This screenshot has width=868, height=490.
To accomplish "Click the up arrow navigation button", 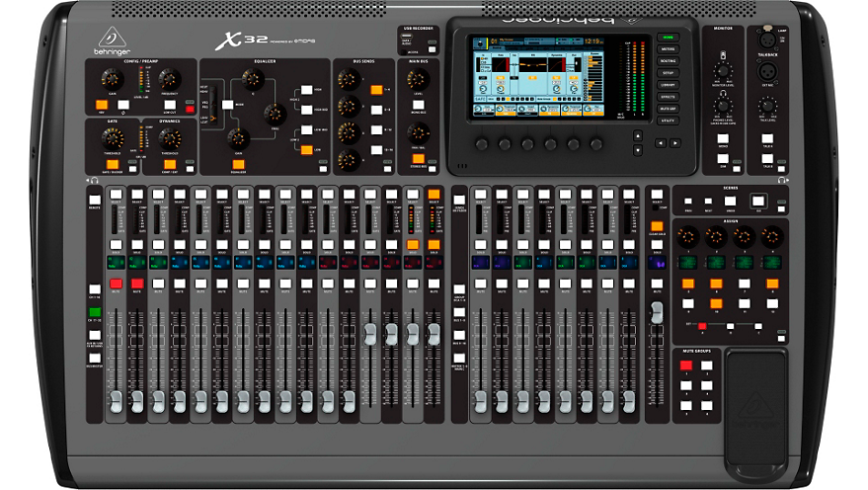I will click(638, 135).
